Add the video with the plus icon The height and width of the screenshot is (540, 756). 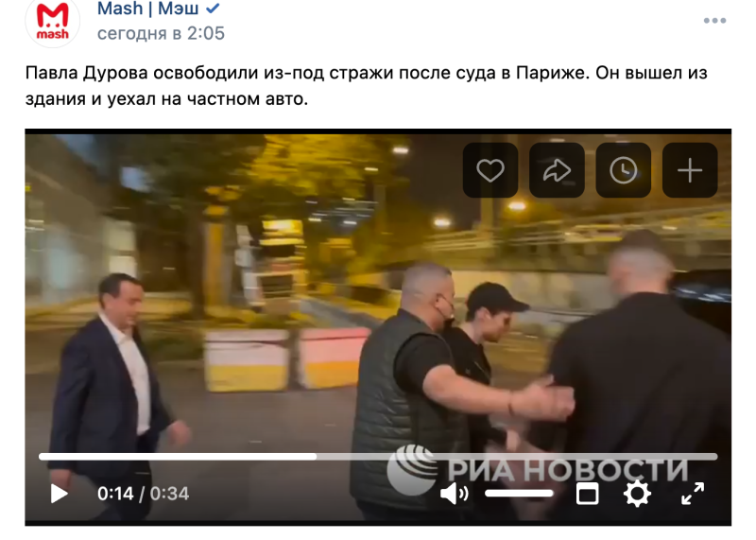click(x=690, y=170)
